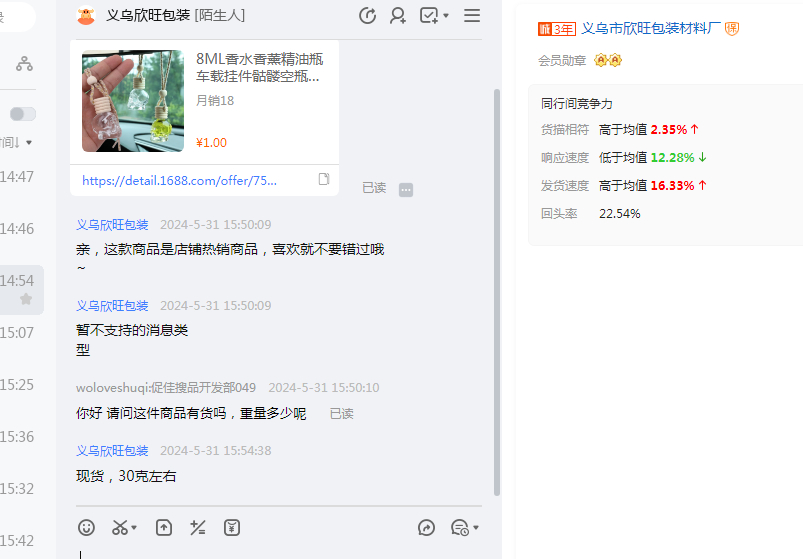
Task: Click the message 你好 请问这件商品有货吗
Action: point(191,413)
